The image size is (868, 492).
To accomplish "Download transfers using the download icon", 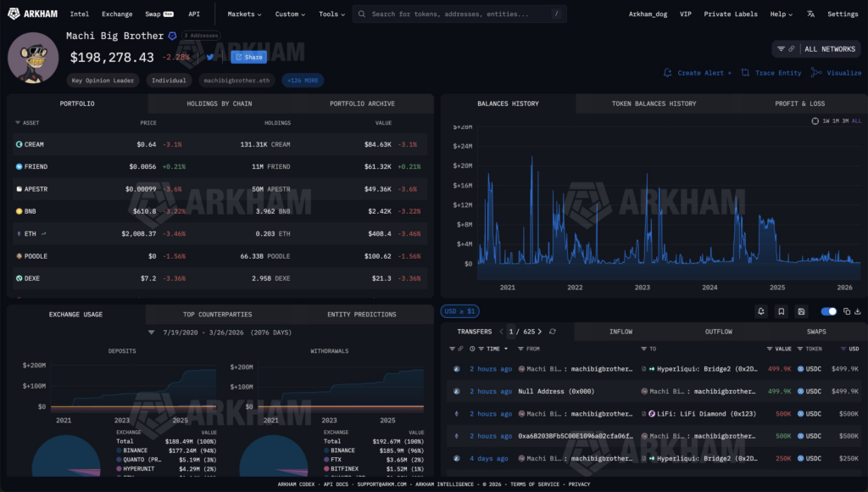I will [859, 311].
